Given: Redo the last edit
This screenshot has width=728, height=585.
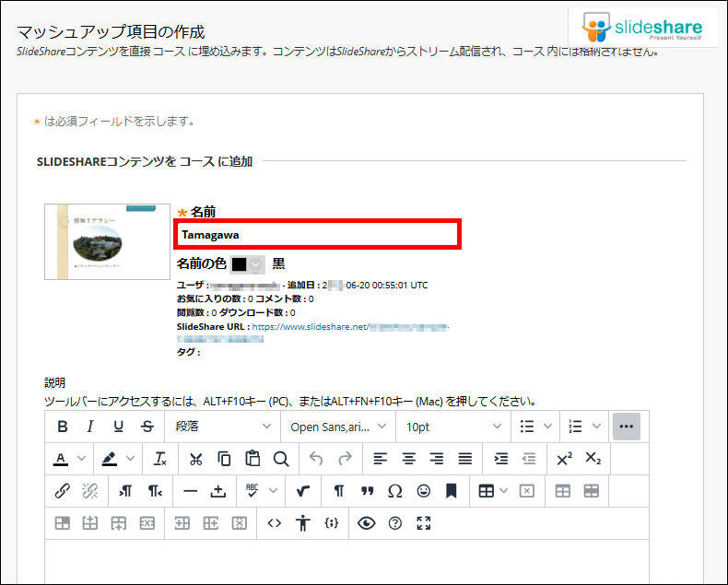Looking at the screenshot, I should pyautogui.click(x=345, y=459).
